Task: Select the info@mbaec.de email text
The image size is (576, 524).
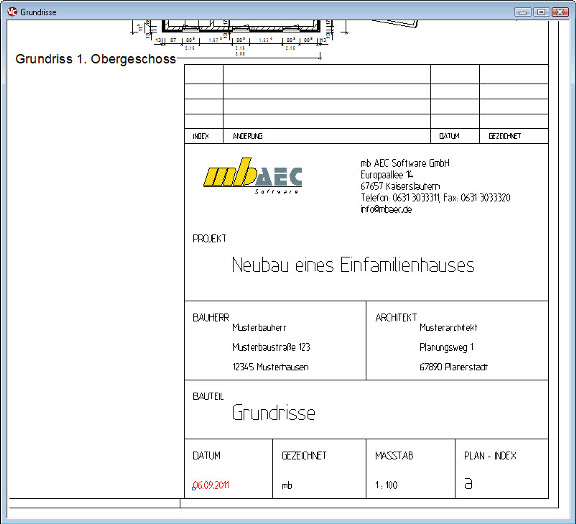Action: pos(386,209)
